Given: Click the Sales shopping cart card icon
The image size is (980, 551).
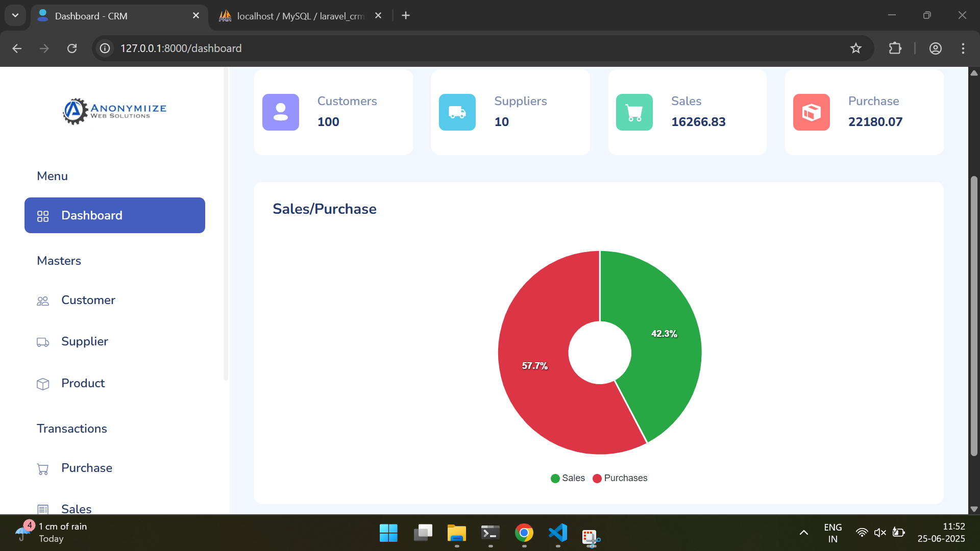Looking at the screenshot, I should pos(634,112).
